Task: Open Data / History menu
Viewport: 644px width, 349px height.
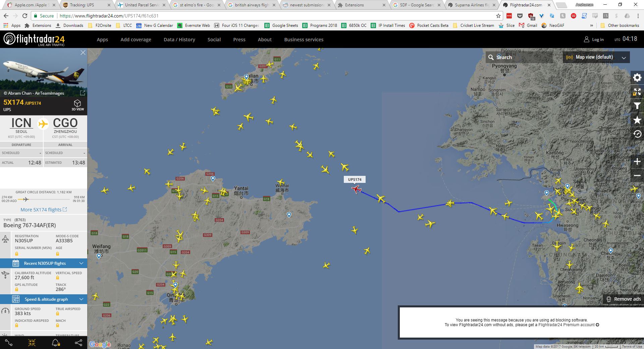Action: click(179, 40)
